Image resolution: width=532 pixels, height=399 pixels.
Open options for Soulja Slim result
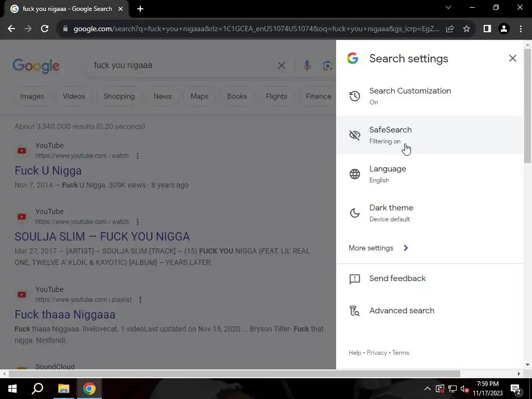tap(137, 222)
